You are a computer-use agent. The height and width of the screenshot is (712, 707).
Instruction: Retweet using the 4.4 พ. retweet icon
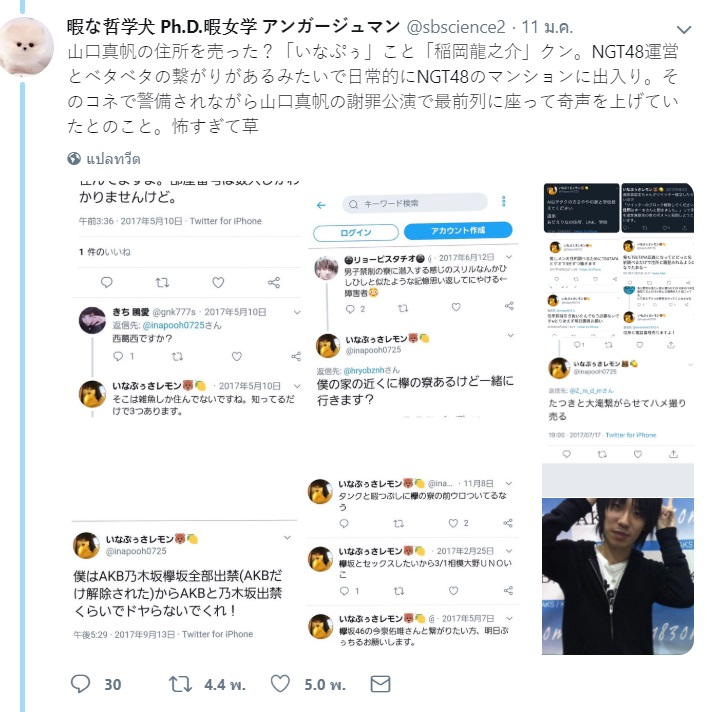click(x=180, y=684)
